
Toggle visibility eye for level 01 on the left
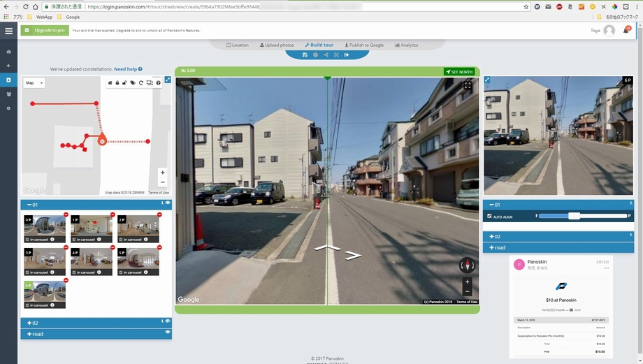[168, 203]
